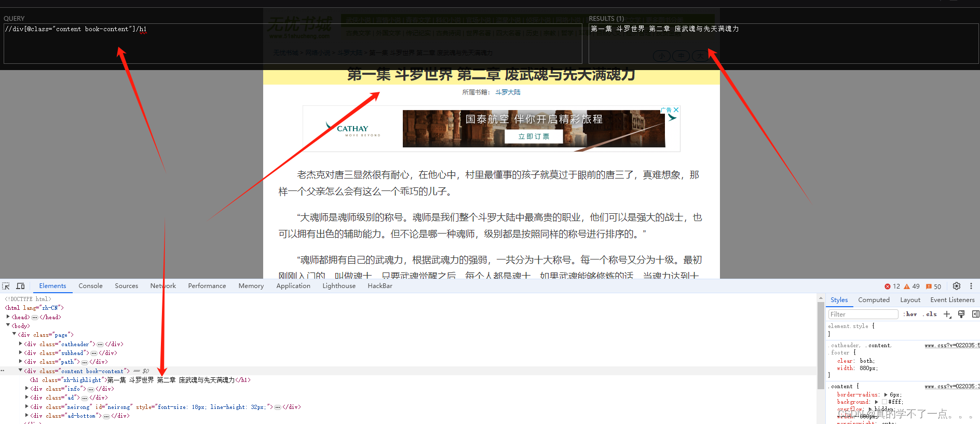Screen dimensions: 980x424
Task: Expand the head element node
Action: coord(8,317)
